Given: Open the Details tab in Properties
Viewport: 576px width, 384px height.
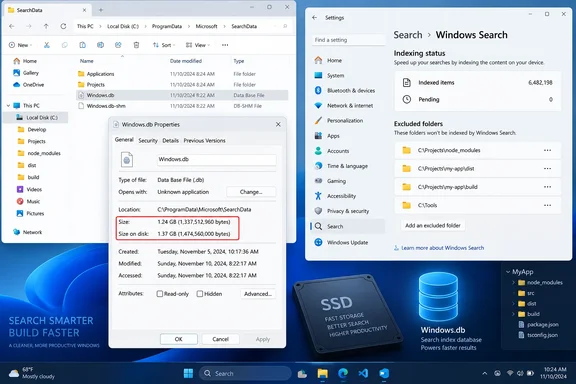Looking at the screenshot, I should [170, 140].
